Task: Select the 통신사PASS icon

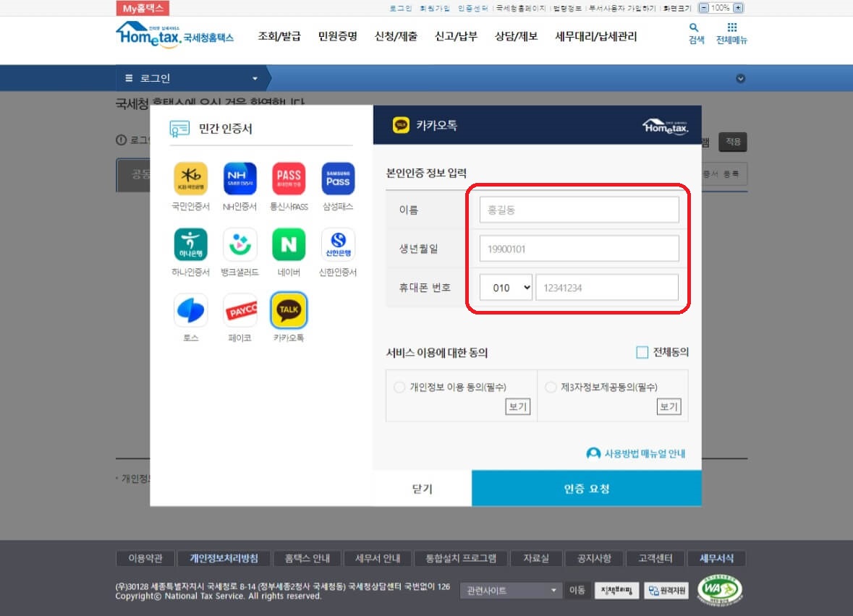Action: (x=289, y=179)
